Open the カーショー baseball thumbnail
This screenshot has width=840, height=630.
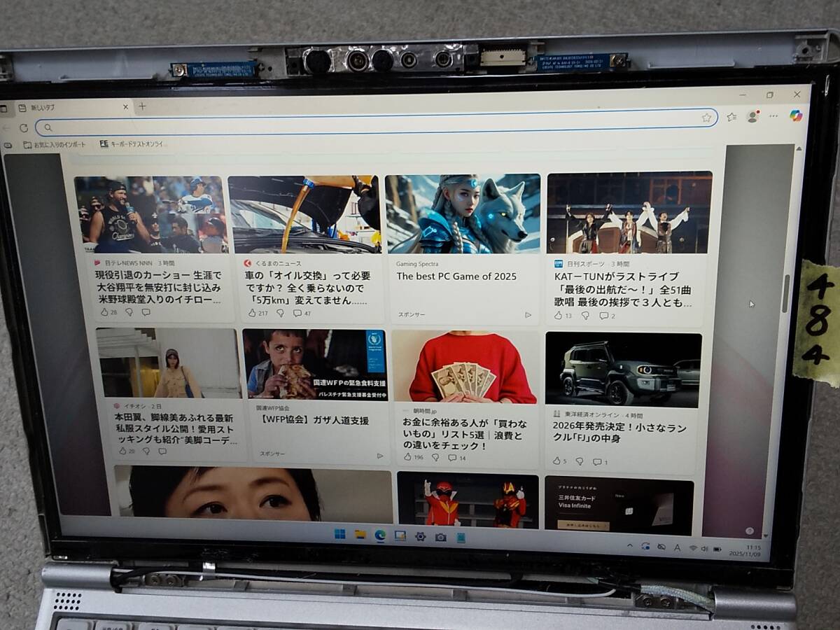pyautogui.click(x=151, y=214)
